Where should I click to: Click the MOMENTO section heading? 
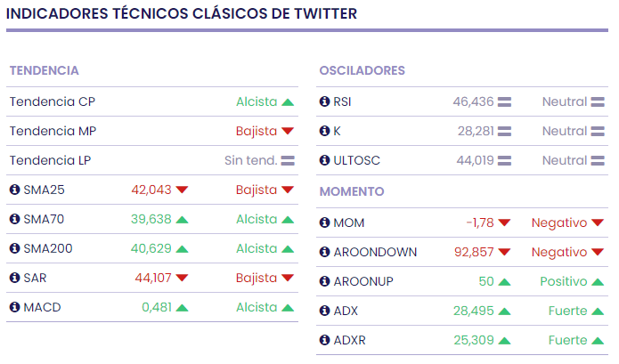352,191
